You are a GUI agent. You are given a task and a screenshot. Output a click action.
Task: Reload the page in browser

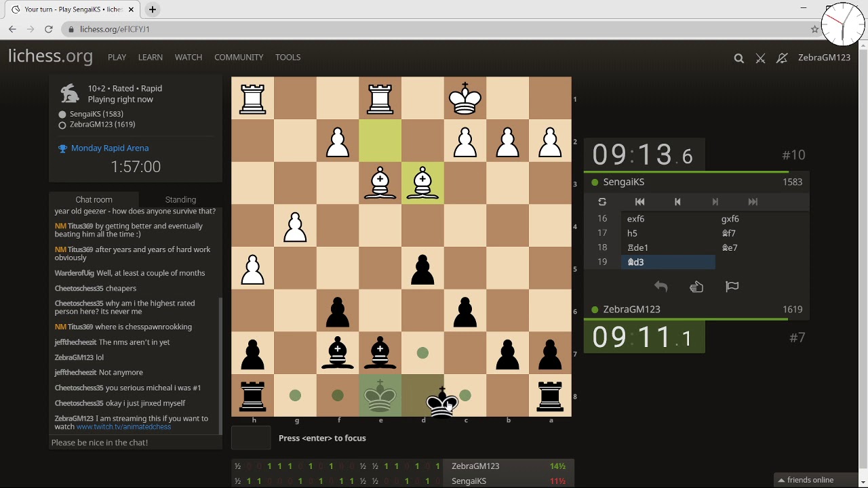pyautogui.click(x=49, y=29)
